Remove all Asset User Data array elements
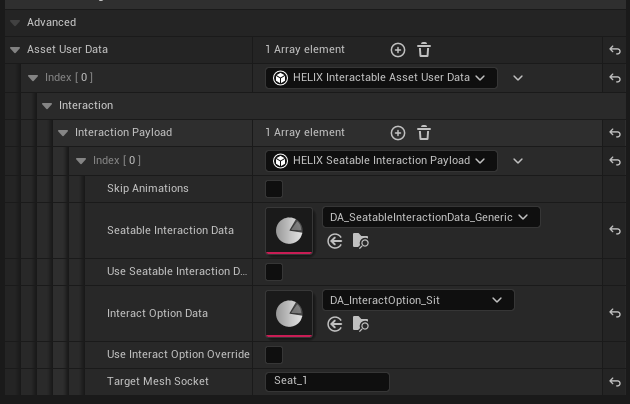This screenshot has width=630, height=404. [424, 50]
